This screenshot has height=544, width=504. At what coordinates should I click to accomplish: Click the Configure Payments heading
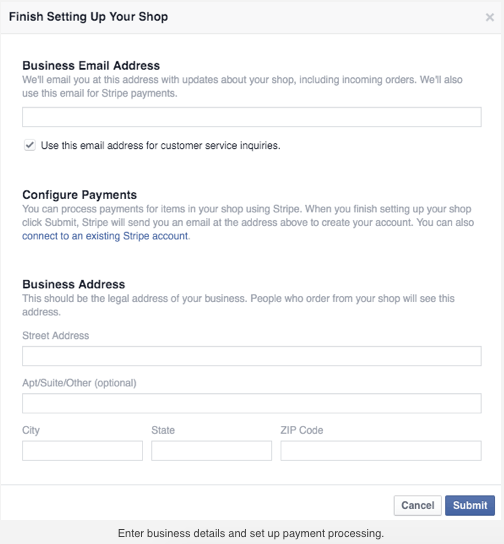[79, 195]
